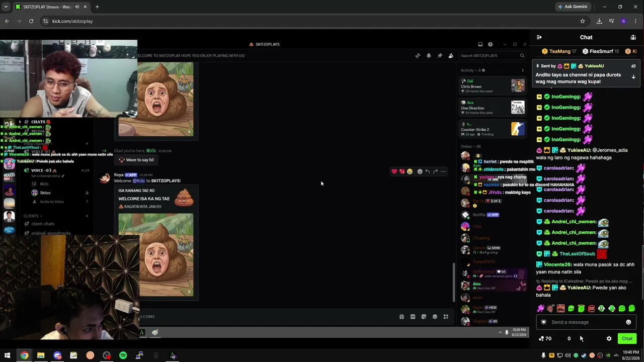Image resolution: width=644 pixels, height=362 pixels.
Task: Expand the Discord Activity section chevron
Action: pyautogui.click(x=522, y=70)
